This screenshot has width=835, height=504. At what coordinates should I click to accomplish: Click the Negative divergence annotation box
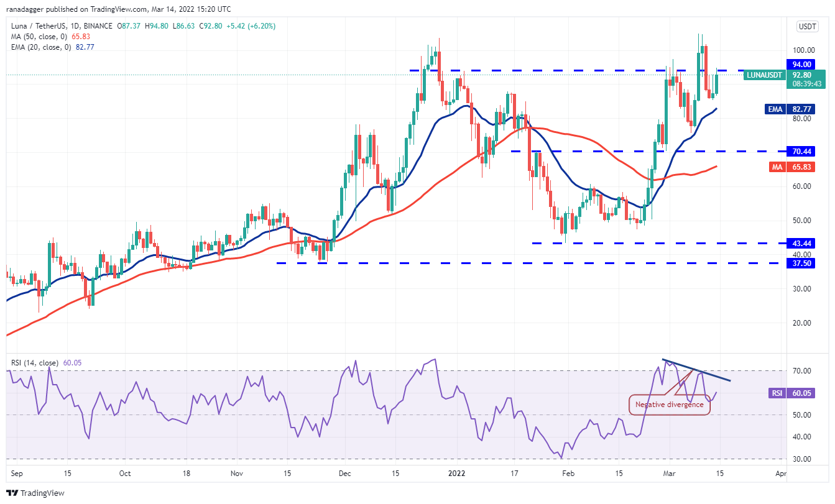(669, 405)
